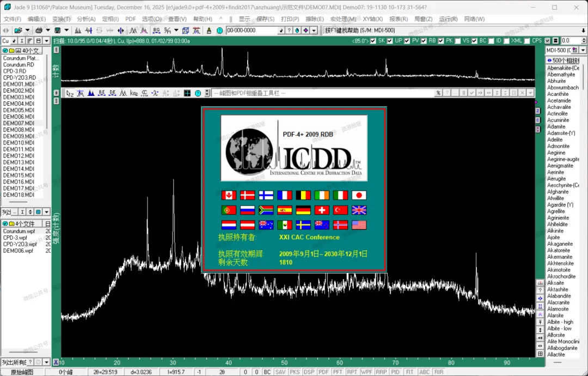Enable the VS checkbox
The height and width of the screenshot is (376, 588).
[458, 40]
